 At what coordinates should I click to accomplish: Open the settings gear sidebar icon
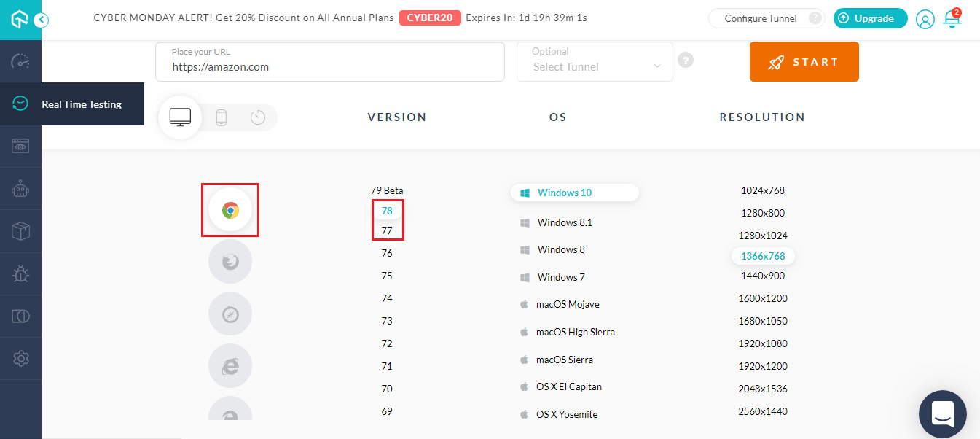20,358
